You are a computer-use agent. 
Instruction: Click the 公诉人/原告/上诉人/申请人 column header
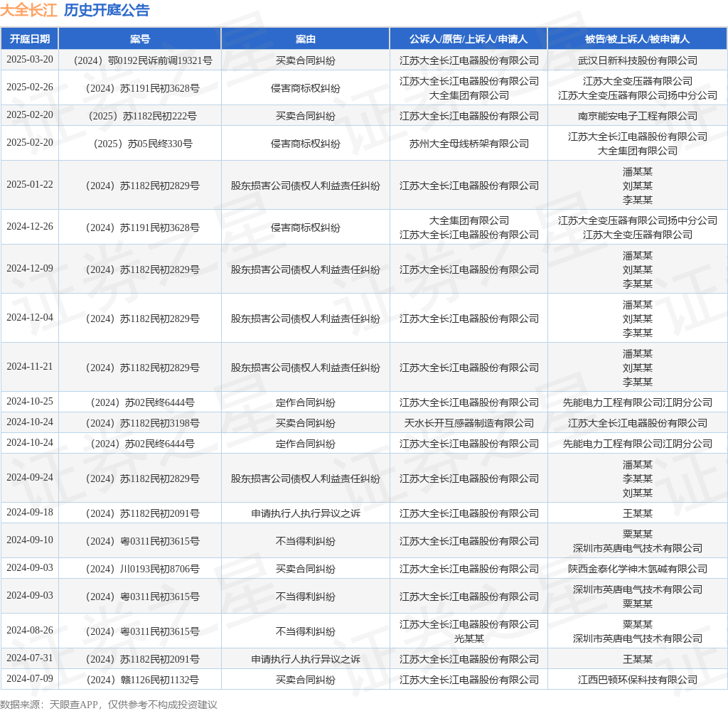coord(469,39)
